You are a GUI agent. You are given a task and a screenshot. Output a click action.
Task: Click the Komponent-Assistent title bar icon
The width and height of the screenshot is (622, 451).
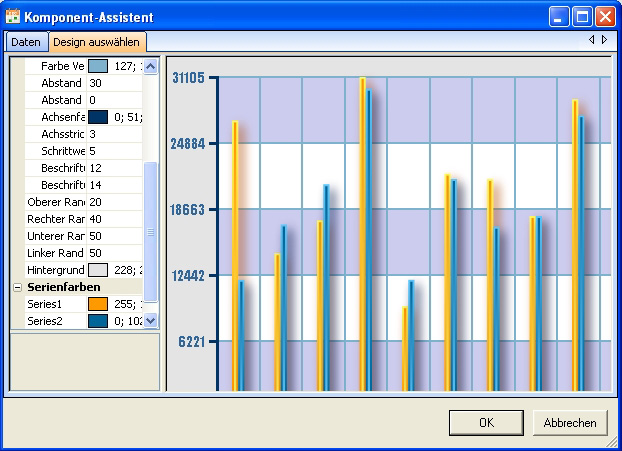(x=12, y=16)
